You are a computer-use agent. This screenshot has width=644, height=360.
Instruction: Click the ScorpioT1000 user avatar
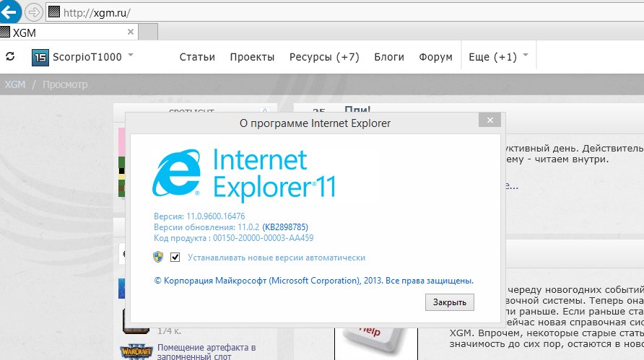click(x=40, y=58)
